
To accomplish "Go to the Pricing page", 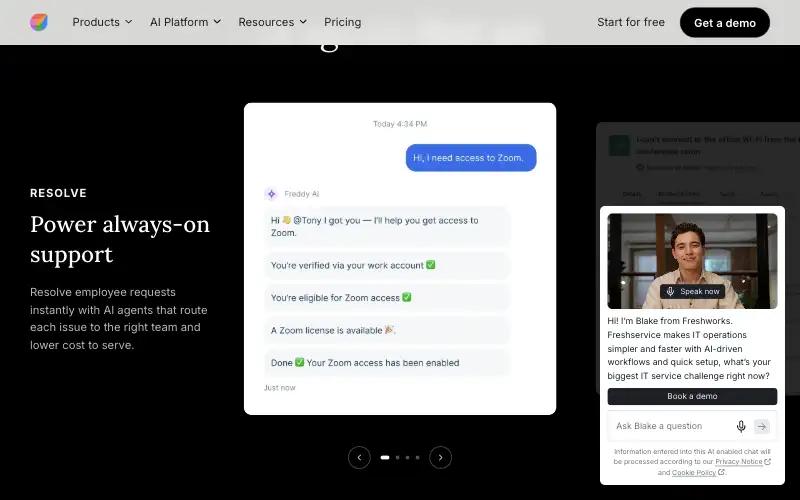I will click(342, 22).
